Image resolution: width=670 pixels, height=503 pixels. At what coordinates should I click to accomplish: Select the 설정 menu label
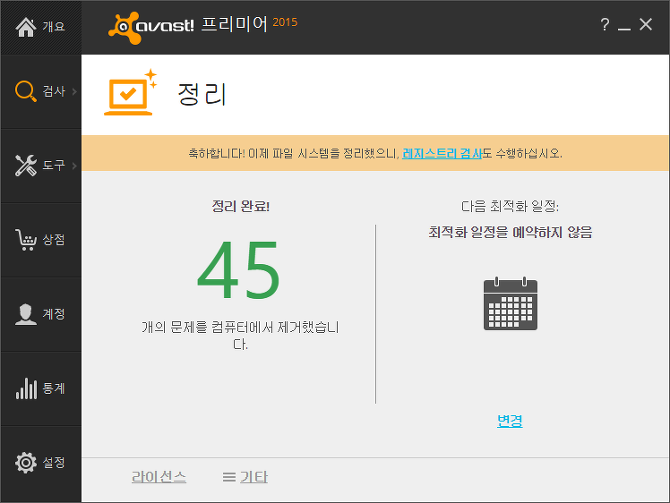(53, 462)
